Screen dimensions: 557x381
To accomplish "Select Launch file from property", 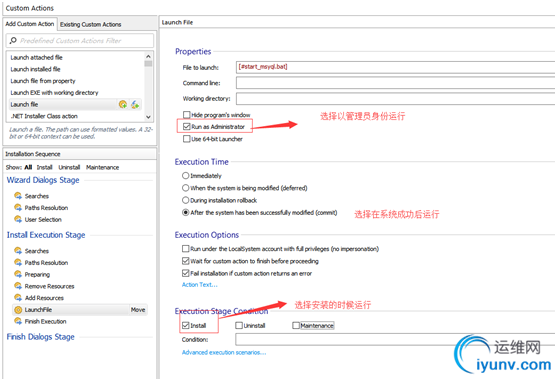I will point(43,81).
